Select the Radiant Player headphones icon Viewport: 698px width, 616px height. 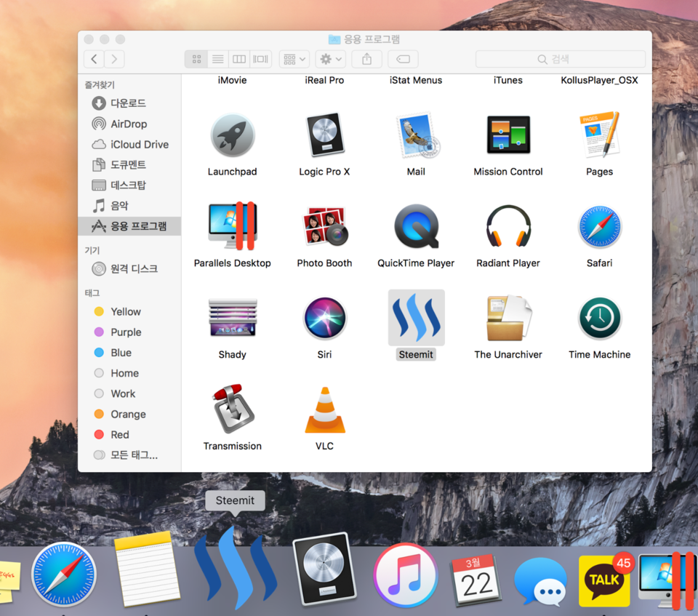pos(508,226)
